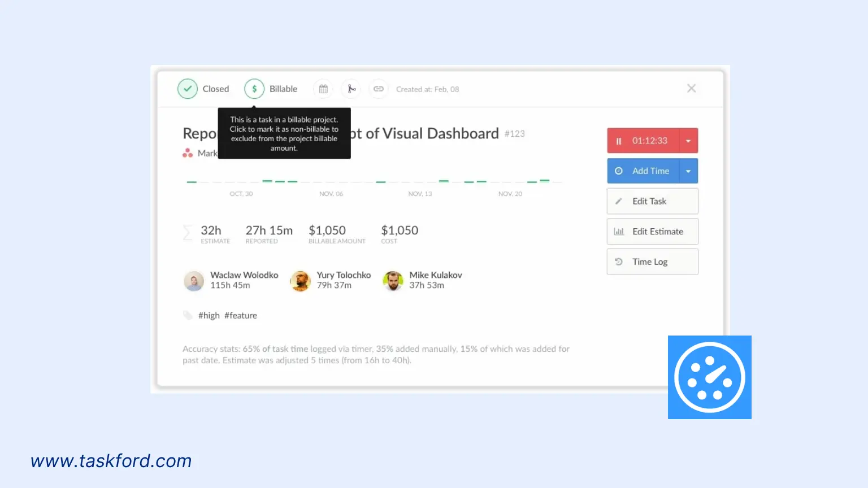Image resolution: width=868 pixels, height=488 pixels.
Task: Click Waclaw Wolodko's avatar
Action: click(x=194, y=281)
